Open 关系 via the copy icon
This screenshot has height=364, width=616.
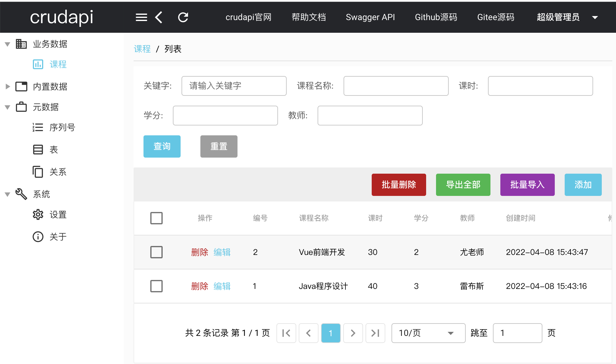38,172
